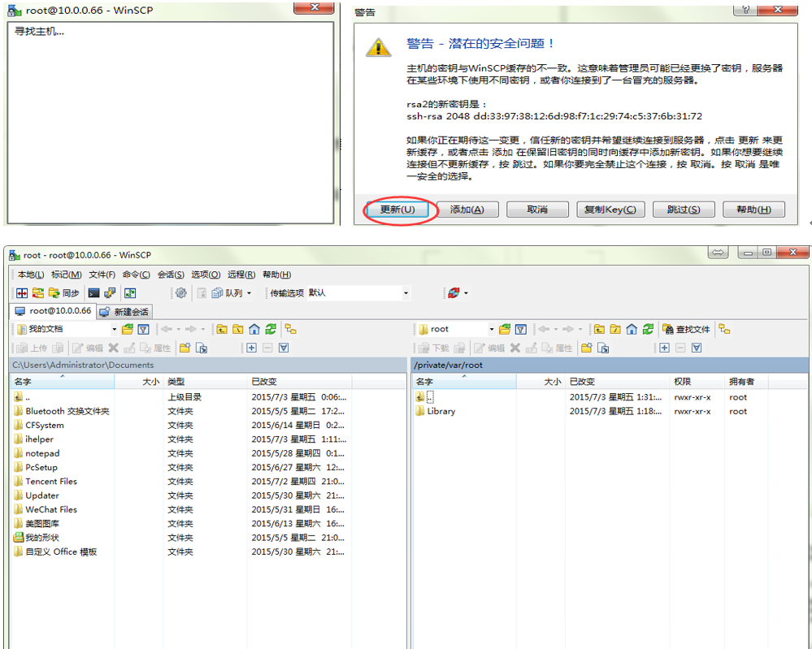Click the green Keep remote directory updated icon
The height and width of the screenshot is (649, 812).
point(130,293)
